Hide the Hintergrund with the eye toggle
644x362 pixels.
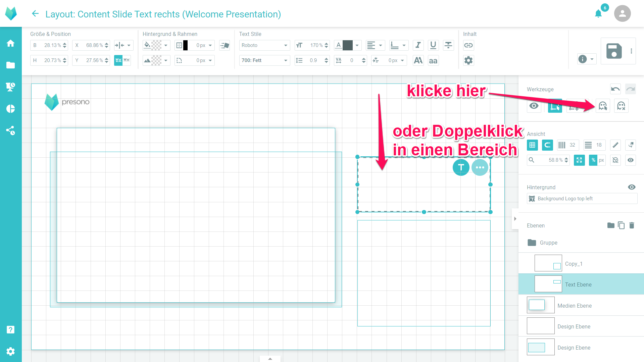(x=632, y=187)
